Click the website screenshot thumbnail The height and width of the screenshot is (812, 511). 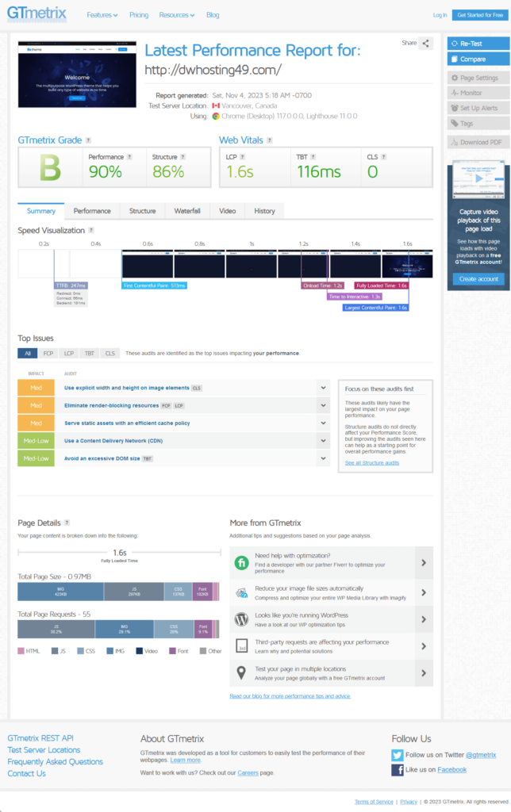[77, 75]
